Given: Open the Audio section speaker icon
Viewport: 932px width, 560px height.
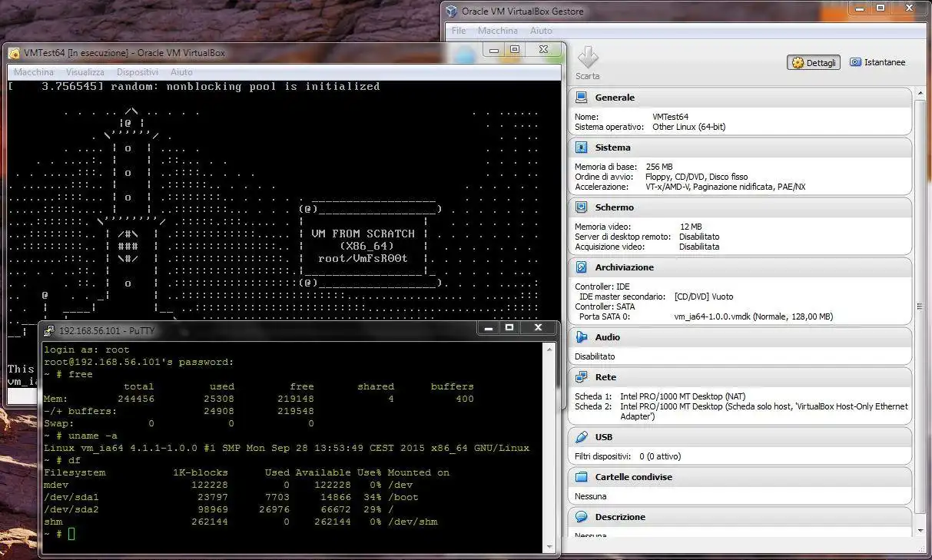Looking at the screenshot, I should [582, 337].
